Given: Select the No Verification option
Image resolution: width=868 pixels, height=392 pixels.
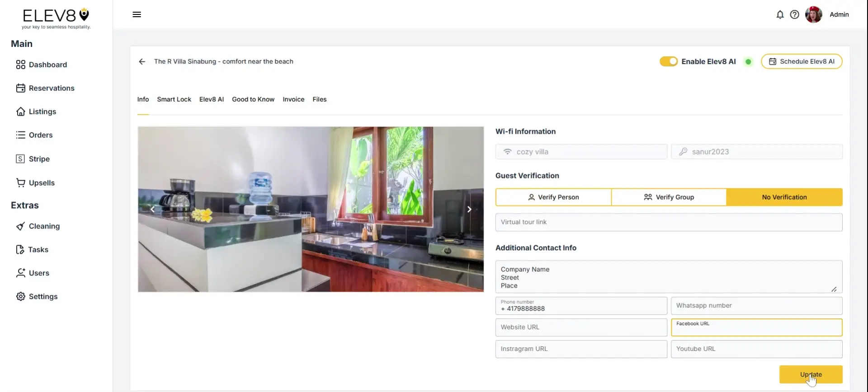Looking at the screenshot, I should pos(784,197).
